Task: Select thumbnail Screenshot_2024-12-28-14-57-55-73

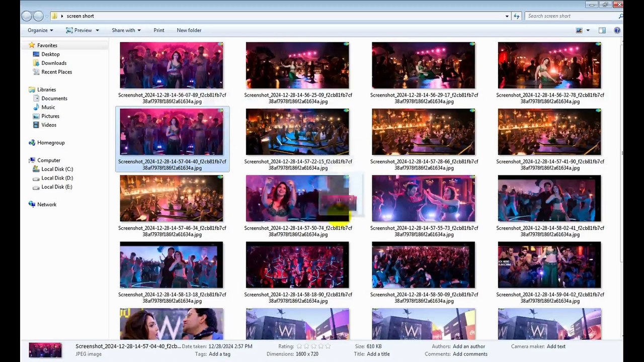Action: coord(423,198)
